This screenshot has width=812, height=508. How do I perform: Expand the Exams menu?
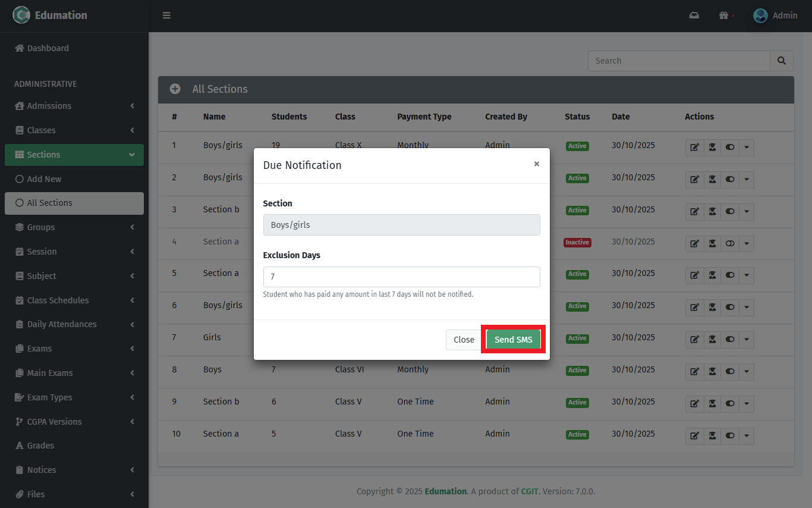click(x=74, y=349)
